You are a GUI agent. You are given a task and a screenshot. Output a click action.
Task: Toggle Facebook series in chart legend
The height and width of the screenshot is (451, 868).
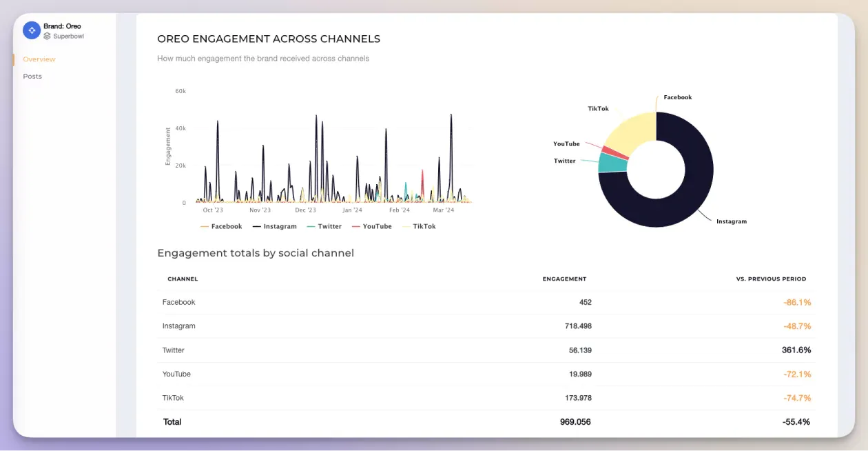point(221,226)
